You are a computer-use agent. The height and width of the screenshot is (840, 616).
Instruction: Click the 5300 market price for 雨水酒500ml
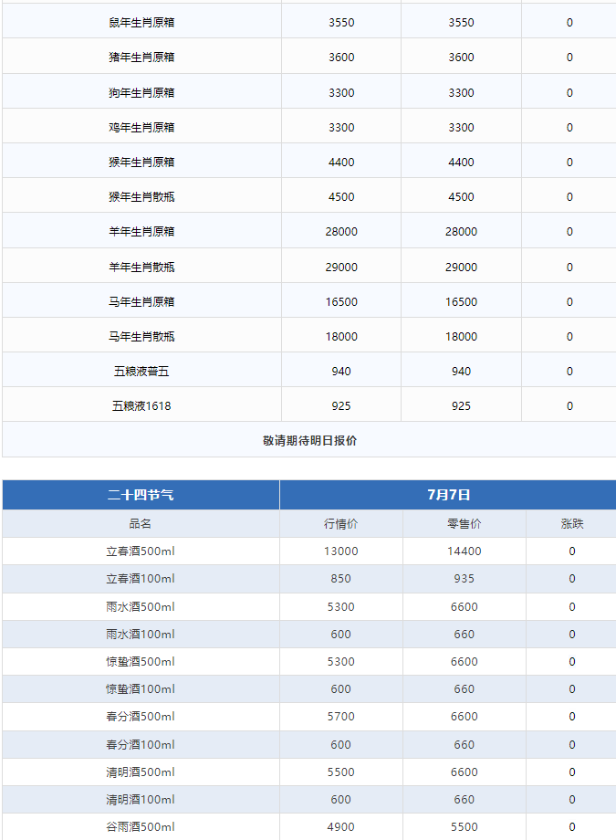click(340, 607)
